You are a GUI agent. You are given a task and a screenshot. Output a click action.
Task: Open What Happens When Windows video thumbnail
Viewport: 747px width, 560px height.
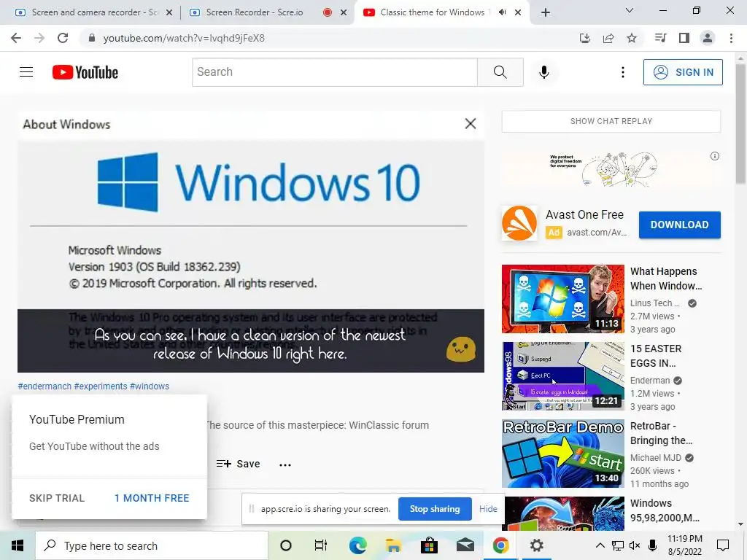click(x=562, y=298)
